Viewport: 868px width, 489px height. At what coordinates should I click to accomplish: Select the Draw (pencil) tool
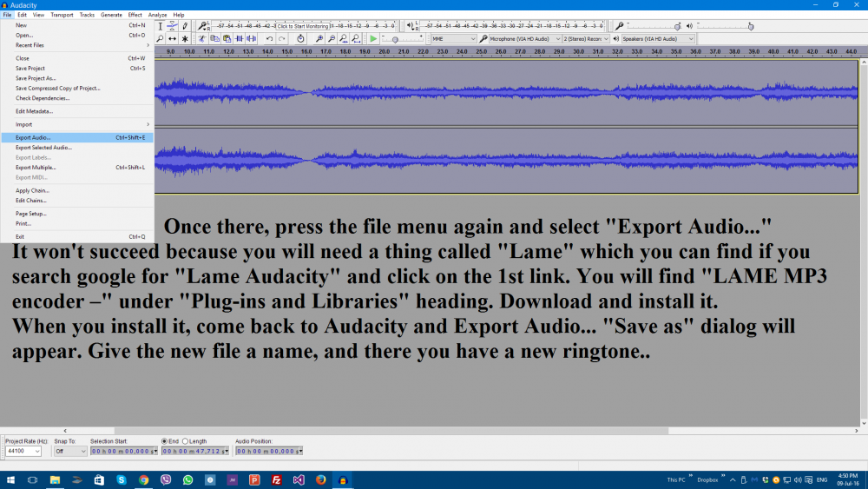click(185, 26)
